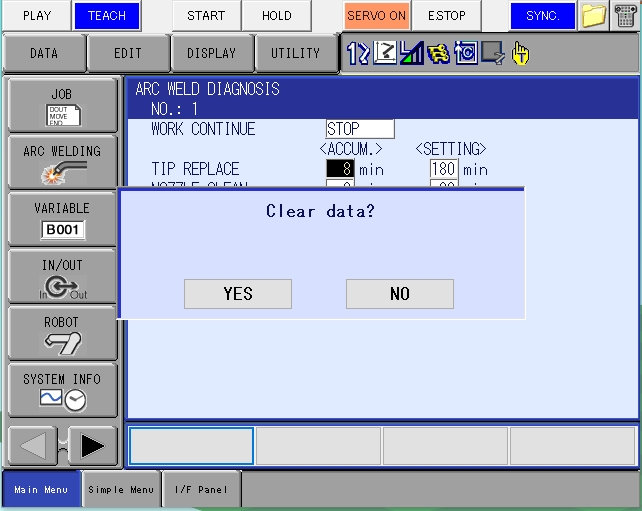Click the "ARC WELD DIAGNOSIS" title
The width and height of the screenshot is (642, 511).
click(208, 89)
